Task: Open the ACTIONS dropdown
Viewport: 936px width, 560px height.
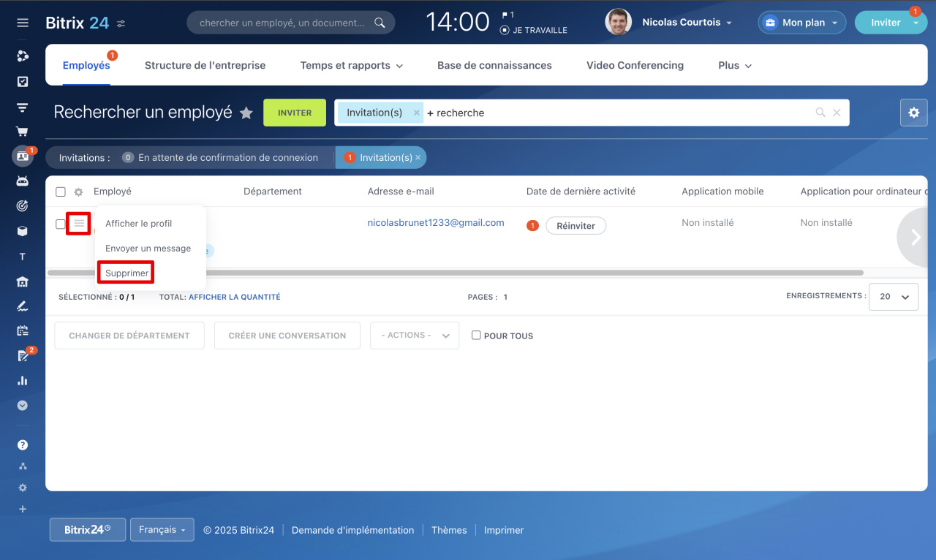Action: [415, 336]
